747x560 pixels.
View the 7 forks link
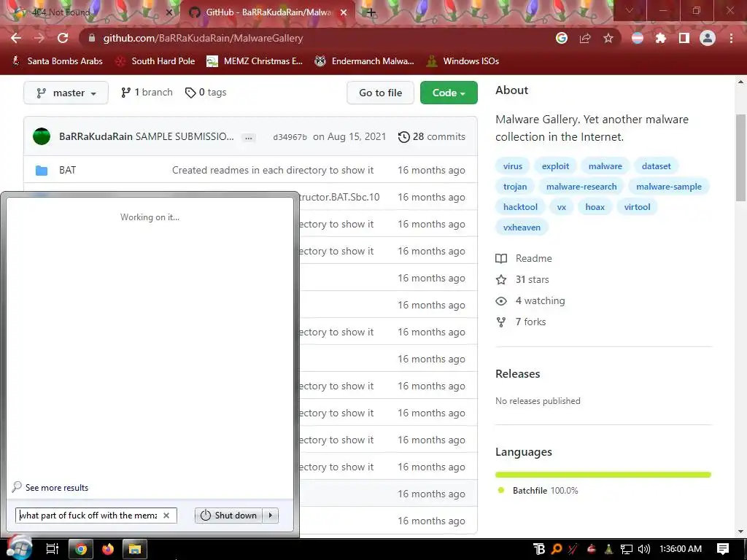point(521,322)
